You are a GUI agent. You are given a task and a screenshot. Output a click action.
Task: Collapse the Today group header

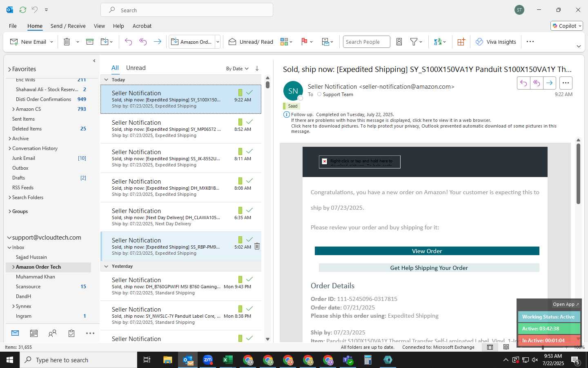[x=106, y=80]
